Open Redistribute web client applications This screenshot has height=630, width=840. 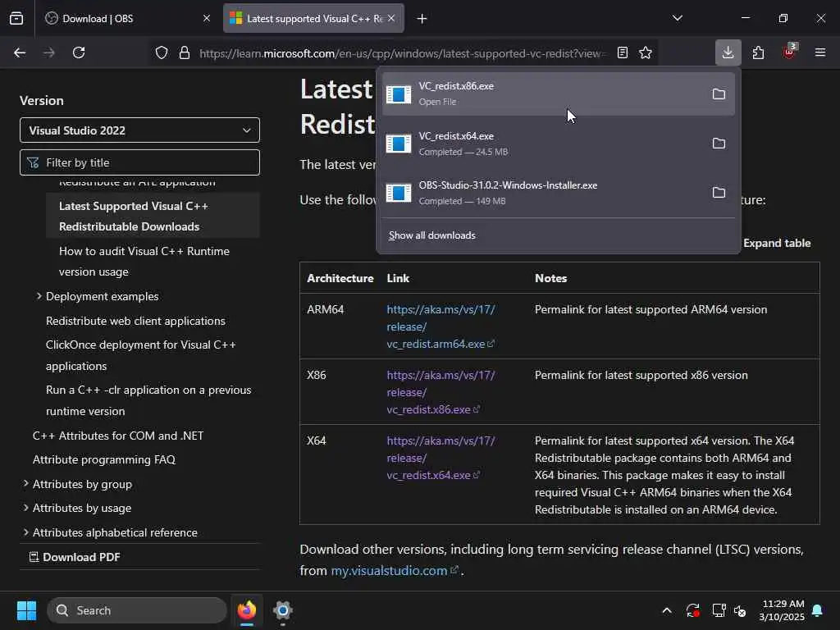coord(135,321)
